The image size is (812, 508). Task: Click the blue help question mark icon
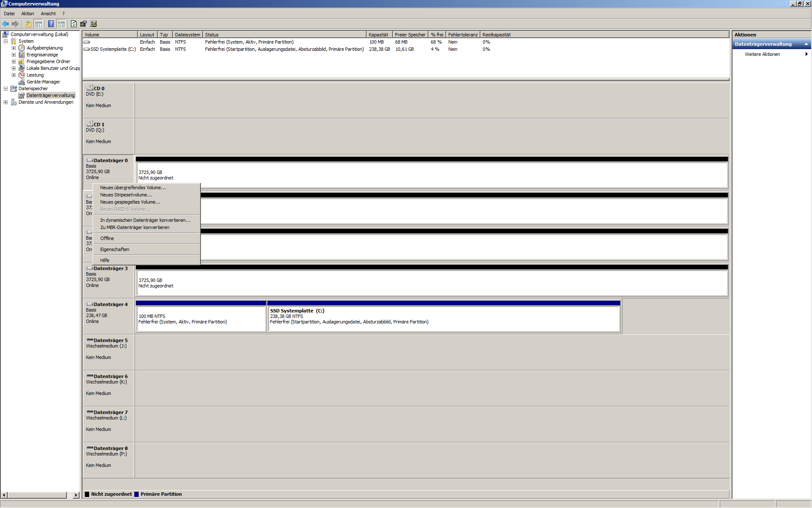[51, 24]
